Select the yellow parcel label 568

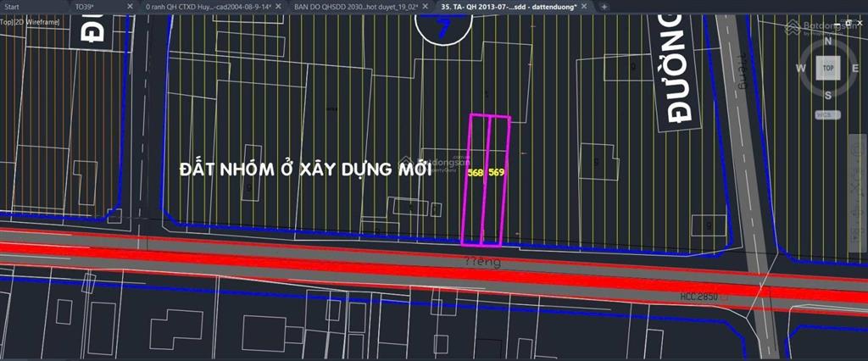click(x=475, y=172)
